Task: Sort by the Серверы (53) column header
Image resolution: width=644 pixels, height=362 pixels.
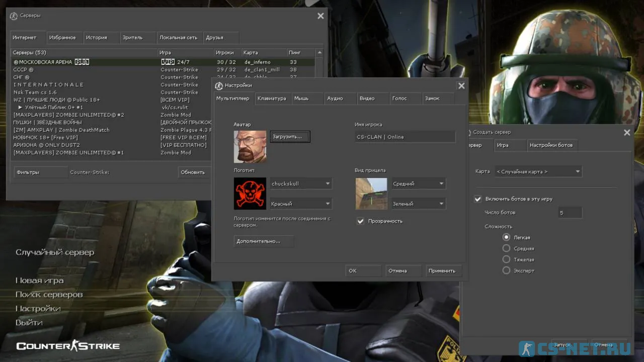Action: point(84,52)
